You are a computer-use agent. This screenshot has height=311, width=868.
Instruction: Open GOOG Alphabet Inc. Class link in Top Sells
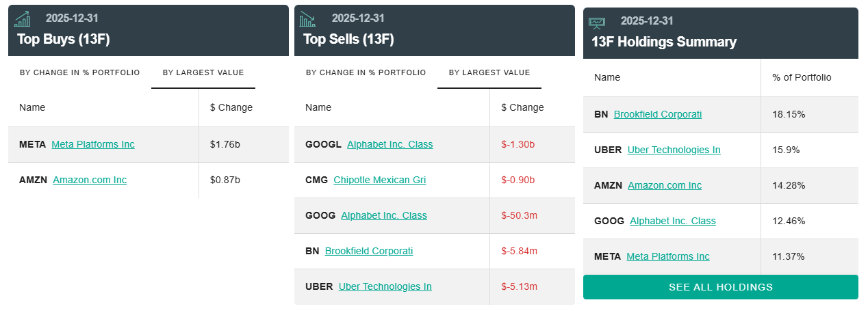click(384, 215)
